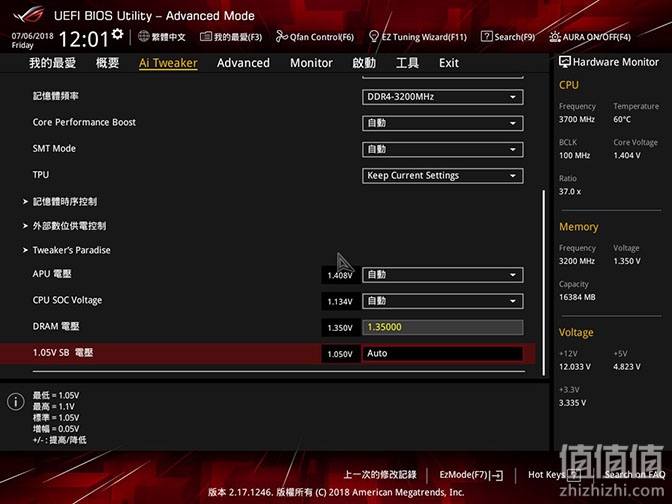Click the 1.05V SB 電壓 row label

click(x=63, y=353)
